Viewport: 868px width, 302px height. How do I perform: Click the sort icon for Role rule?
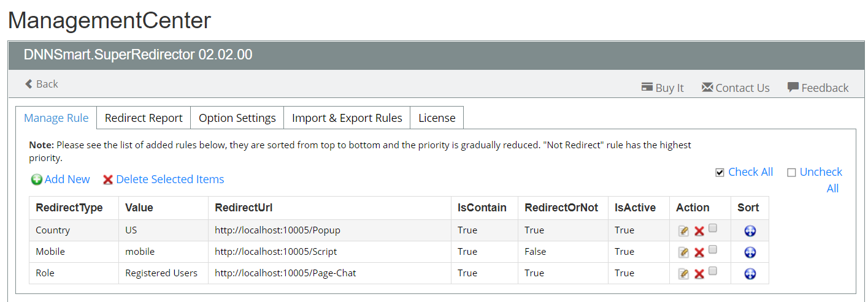pyautogui.click(x=750, y=274)
